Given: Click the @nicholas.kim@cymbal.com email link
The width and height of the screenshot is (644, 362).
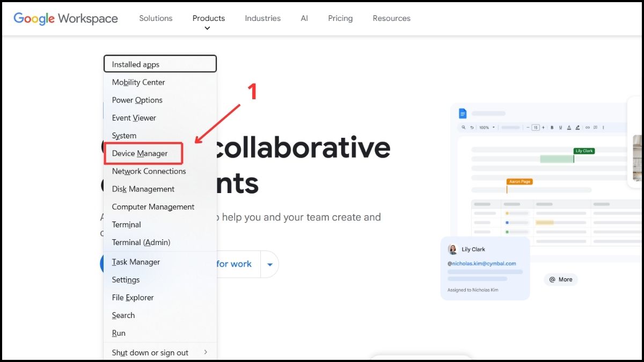Looking at the screenshot, I should pyautogui.click(x=481, y=263).
